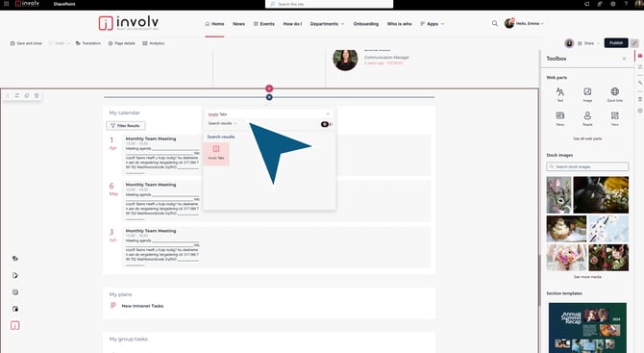Open the properties icon on right rail
Image resolution: width=644 pixels, height=353 pixels.
click(x=640, y=66)
